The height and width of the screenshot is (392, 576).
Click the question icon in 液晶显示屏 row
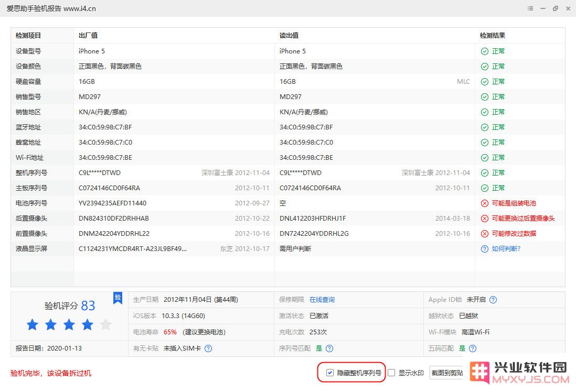pos(485,249)
